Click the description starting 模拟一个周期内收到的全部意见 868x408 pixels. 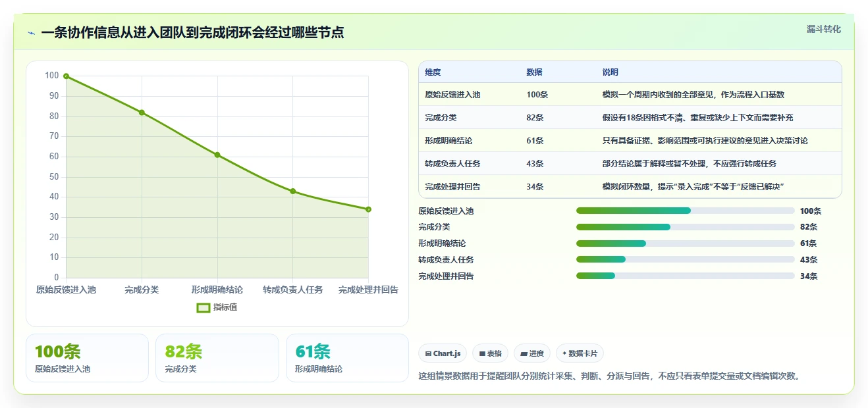(x=693, y=95)
